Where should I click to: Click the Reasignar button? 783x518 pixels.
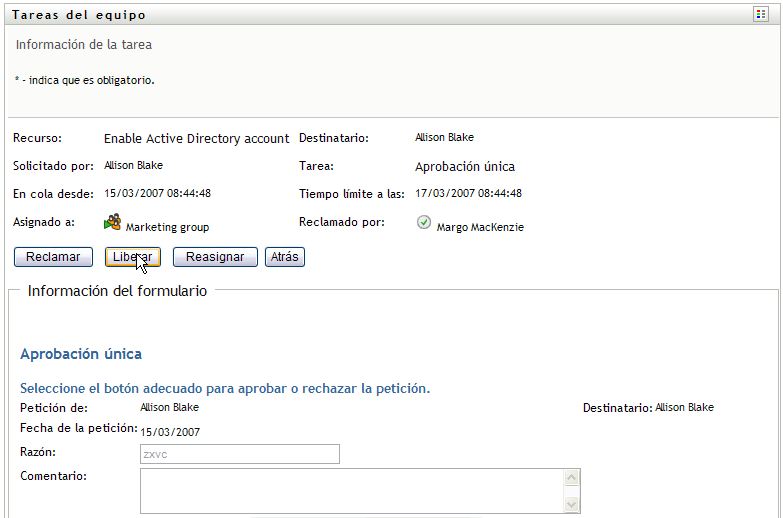tap(215, 257)
